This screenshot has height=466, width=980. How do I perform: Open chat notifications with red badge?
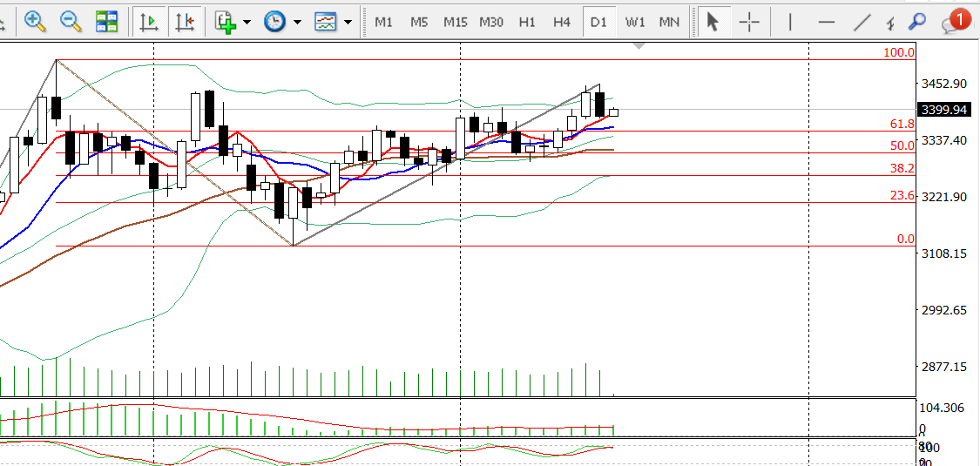pos(956,21)
